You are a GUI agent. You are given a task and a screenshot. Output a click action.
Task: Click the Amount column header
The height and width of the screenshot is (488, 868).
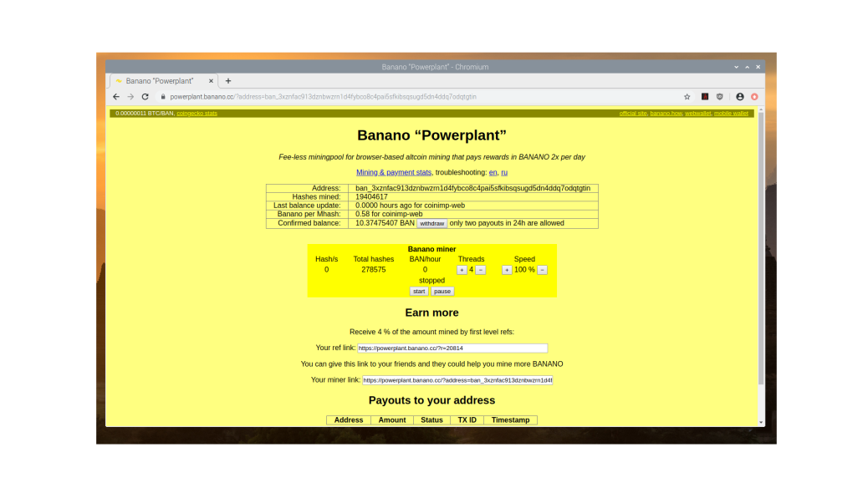click(392, 420)
